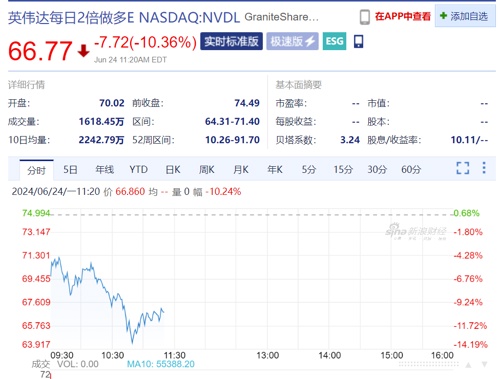
Task: Choose the 月K chart tab
Action: 241,170
